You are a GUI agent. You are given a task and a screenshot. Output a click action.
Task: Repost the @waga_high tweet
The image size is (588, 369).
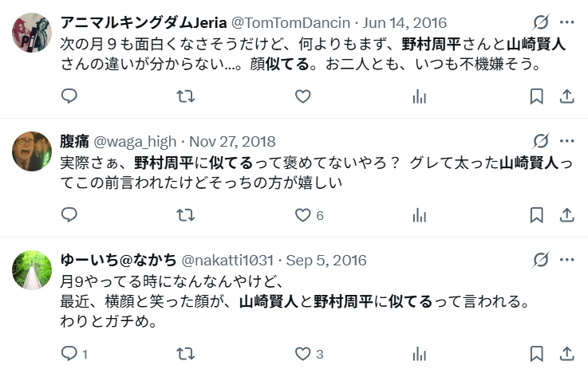(x=186, y=215)
